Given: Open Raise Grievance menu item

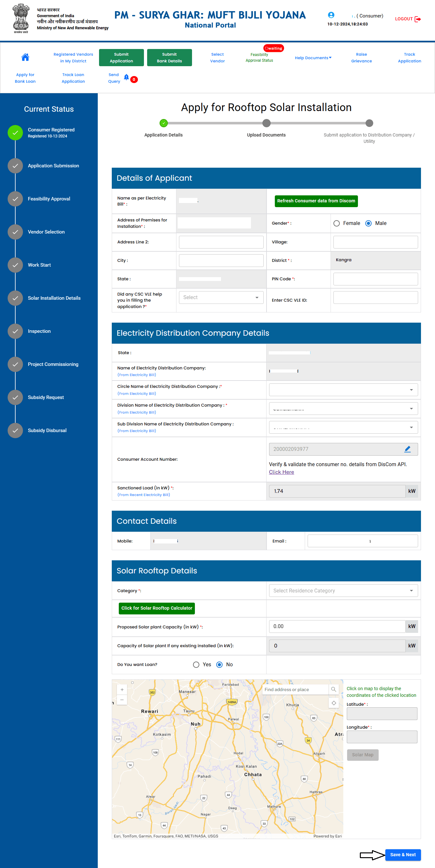Looking at the screenshot, I should [x=361, y=58].
